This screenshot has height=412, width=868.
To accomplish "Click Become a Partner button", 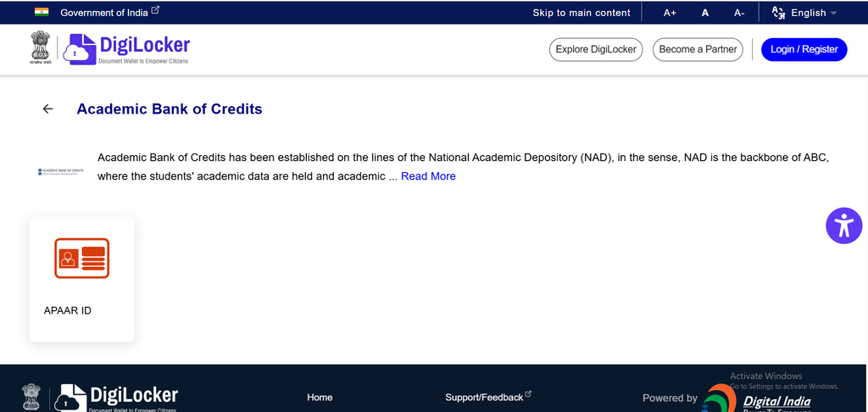I will [698, 49].
